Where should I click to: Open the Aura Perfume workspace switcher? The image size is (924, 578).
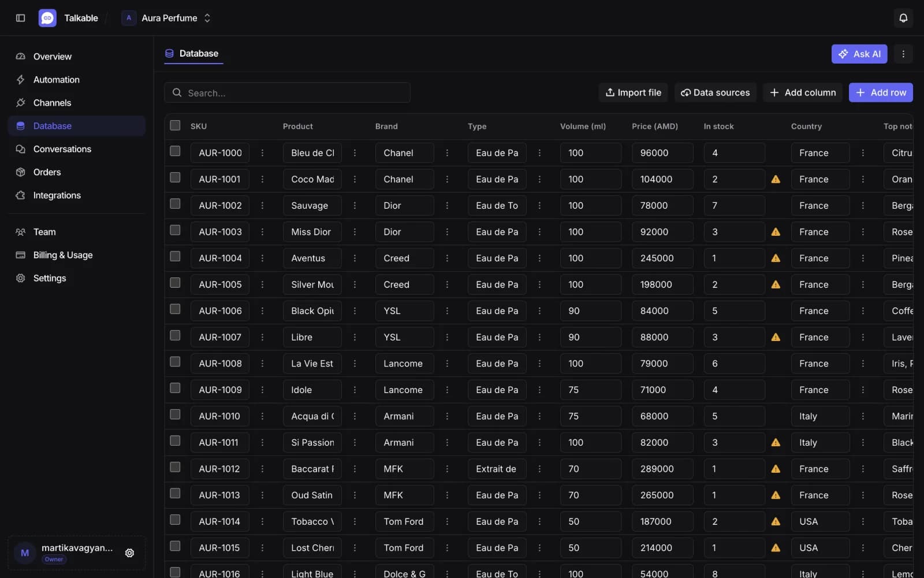pos(167,18)
